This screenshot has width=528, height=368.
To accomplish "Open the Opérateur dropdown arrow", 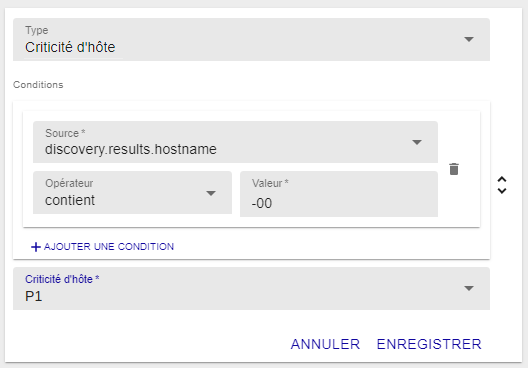I will pos(211,193).
